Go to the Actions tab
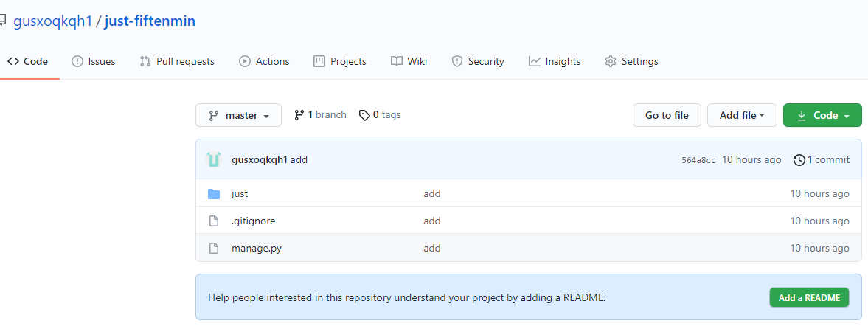The width and height of the screenshot is (868, 332). (x=264, y=62)
